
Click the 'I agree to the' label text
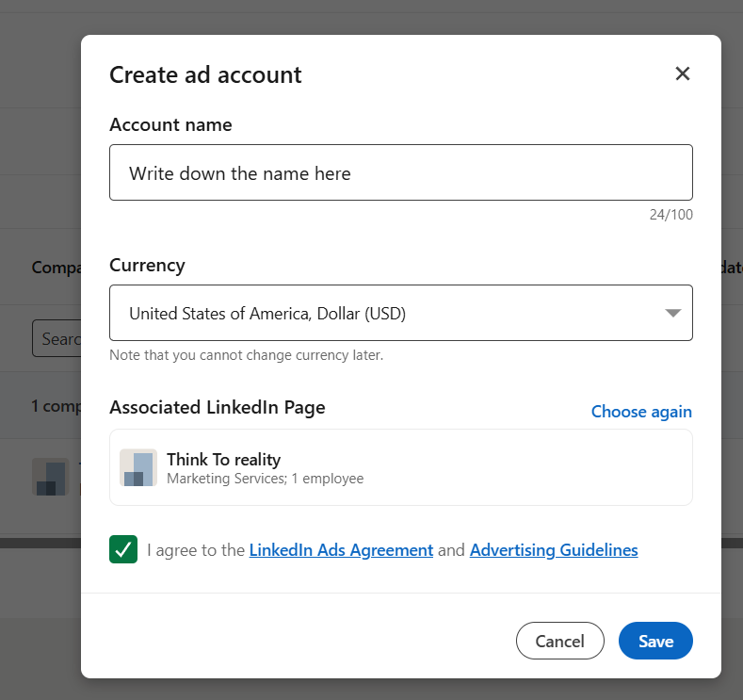196,550
